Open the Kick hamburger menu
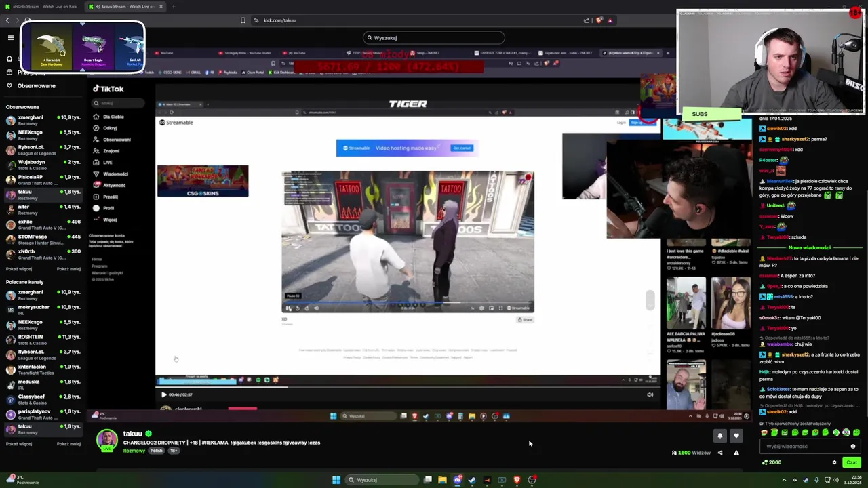Screen dimensions: 868x488 click(x=10, y=38)
